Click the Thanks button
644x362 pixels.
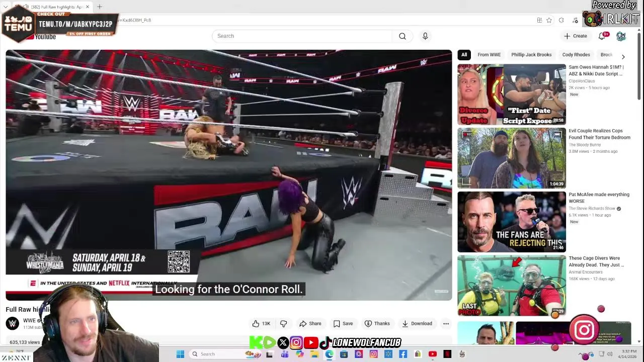[377, 324]
